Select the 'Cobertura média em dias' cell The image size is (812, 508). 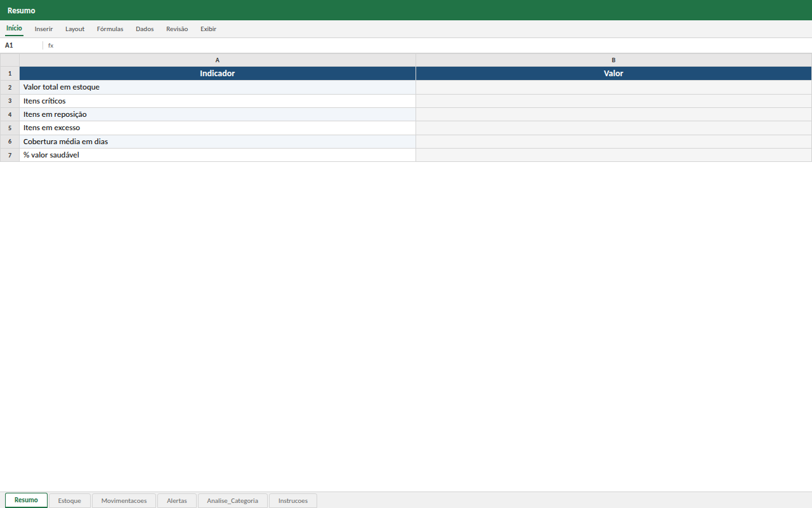[x=218, y=142]
